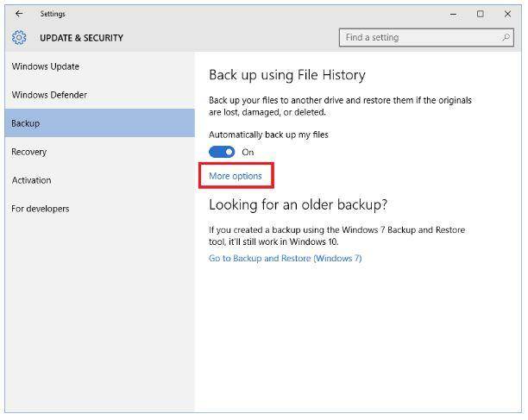Select the Backup sidebar item

(100, 123)
